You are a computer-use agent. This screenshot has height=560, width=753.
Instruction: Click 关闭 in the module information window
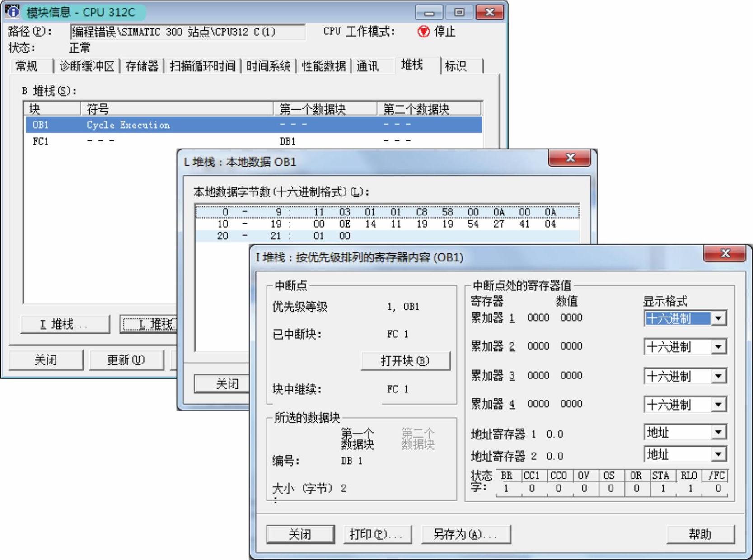46,360
